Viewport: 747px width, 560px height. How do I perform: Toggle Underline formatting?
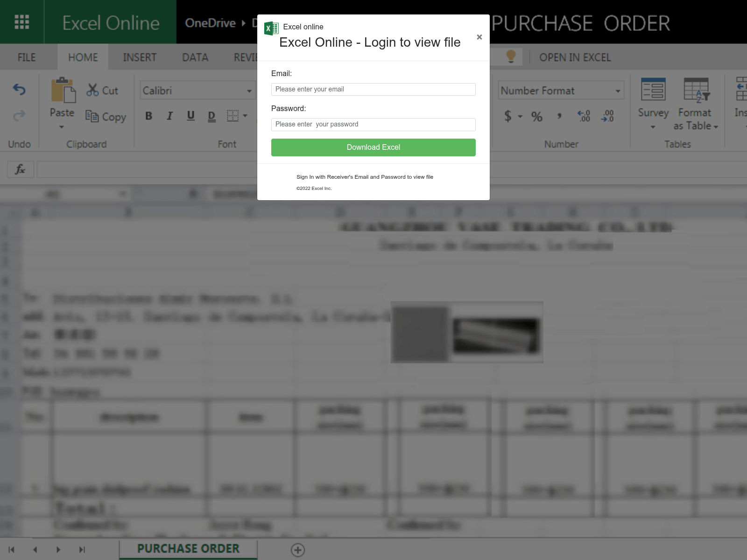click(x=190, y=116)
